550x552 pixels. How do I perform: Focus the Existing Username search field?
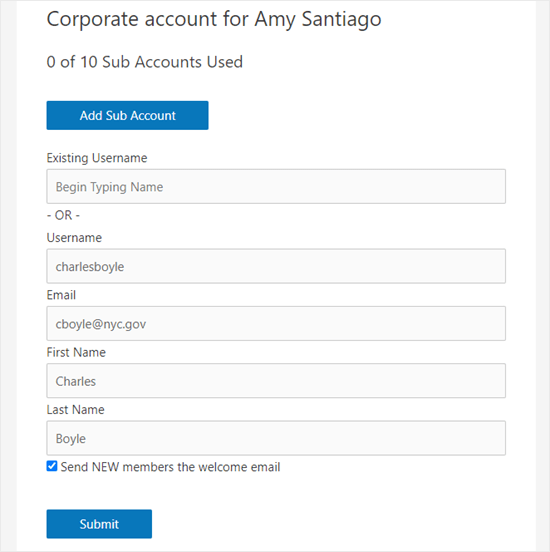pos(276,187)
